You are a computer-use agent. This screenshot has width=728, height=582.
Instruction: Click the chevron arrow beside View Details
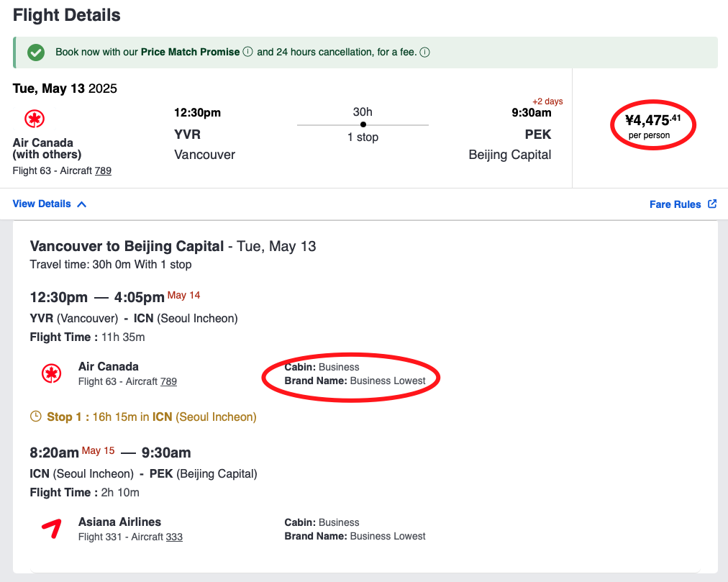pos(81,204)
